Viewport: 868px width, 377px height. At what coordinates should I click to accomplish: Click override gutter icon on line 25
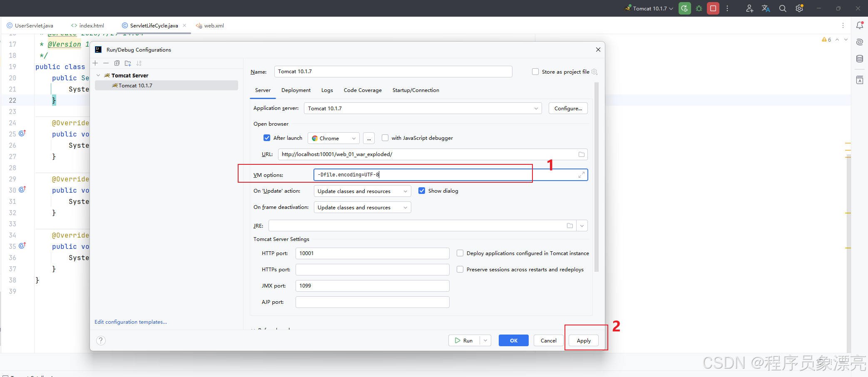(22, 134)
